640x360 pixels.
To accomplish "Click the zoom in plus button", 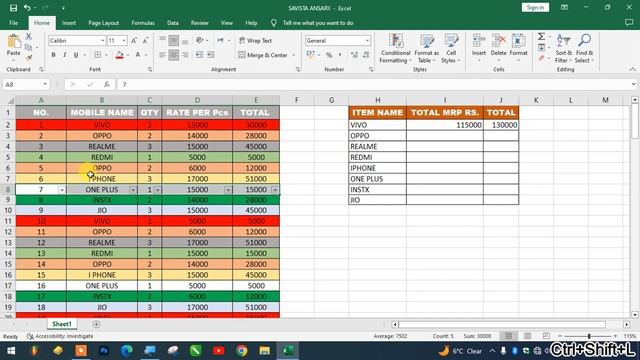I will click(x=616, y=336).
